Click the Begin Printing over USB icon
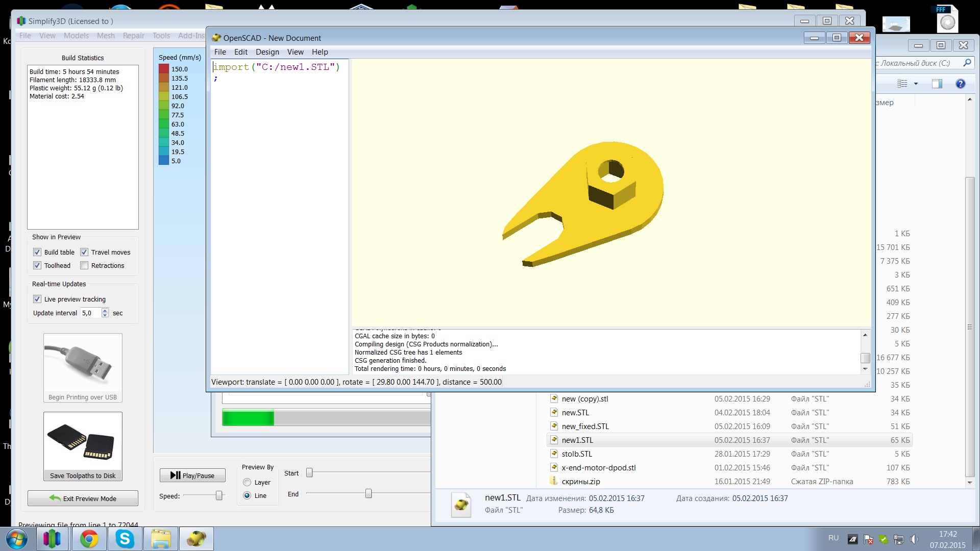Viewport: 980px width, 551px height. click(x=83, y=363)
